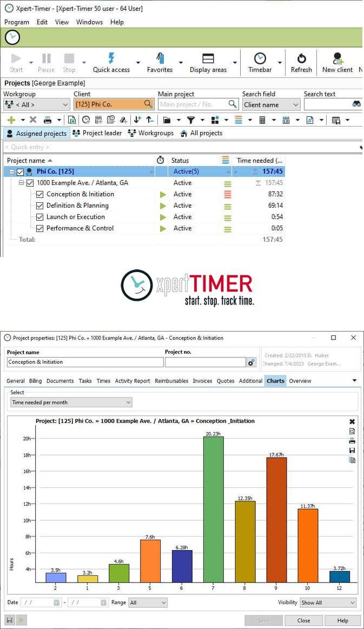Click the Stop timer icon

[69, 58]
